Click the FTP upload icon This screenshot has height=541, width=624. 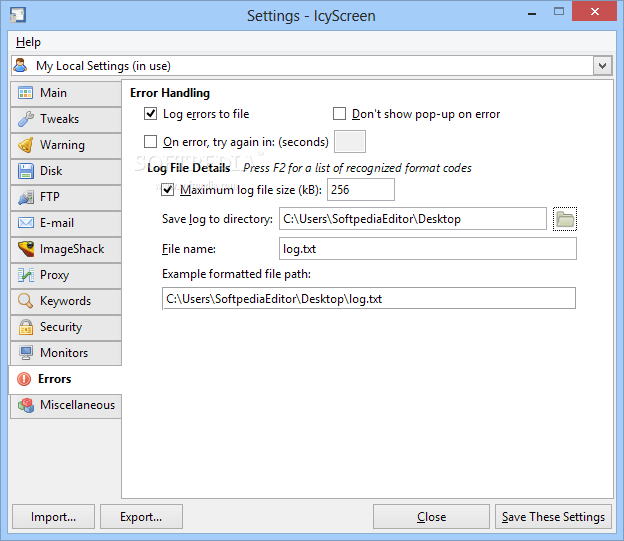click(25, 197)
